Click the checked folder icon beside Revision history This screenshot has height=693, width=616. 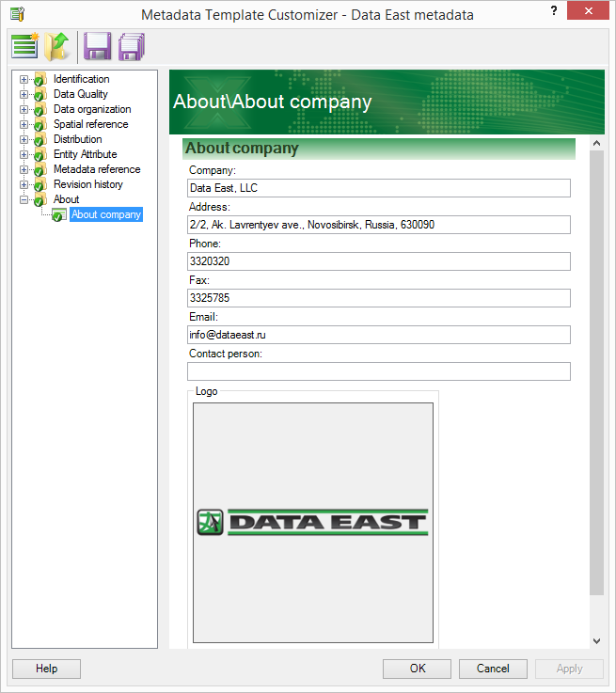(x=39, y=184)
